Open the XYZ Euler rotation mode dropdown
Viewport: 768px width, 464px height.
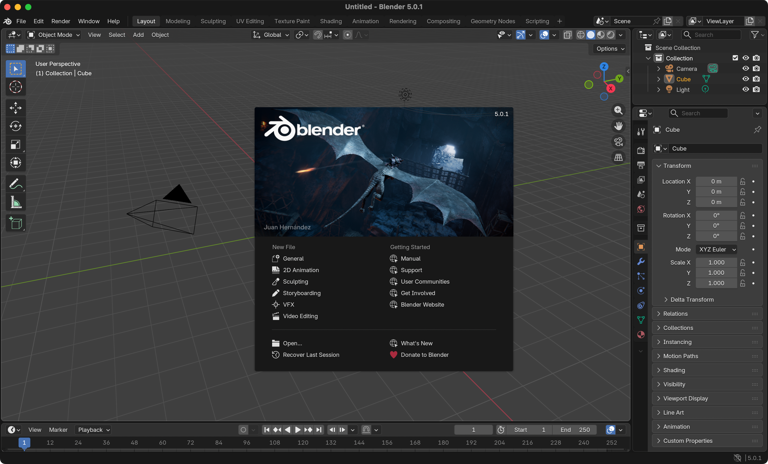(x=716, y=249)
